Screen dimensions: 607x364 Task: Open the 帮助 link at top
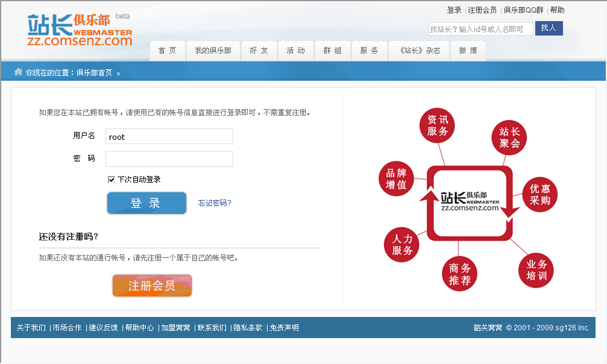click(557, 10)
